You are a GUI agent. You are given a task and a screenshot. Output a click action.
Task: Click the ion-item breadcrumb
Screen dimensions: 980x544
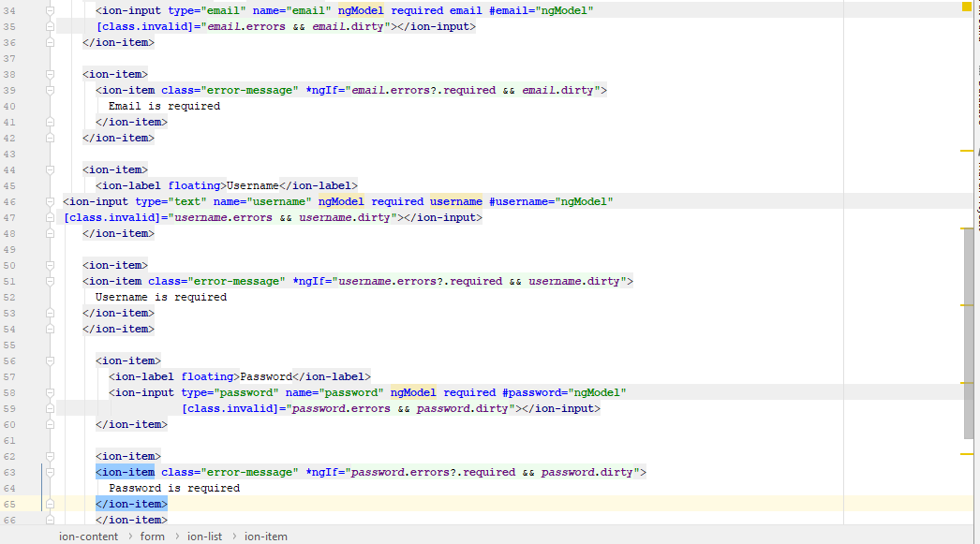point(266,537)
